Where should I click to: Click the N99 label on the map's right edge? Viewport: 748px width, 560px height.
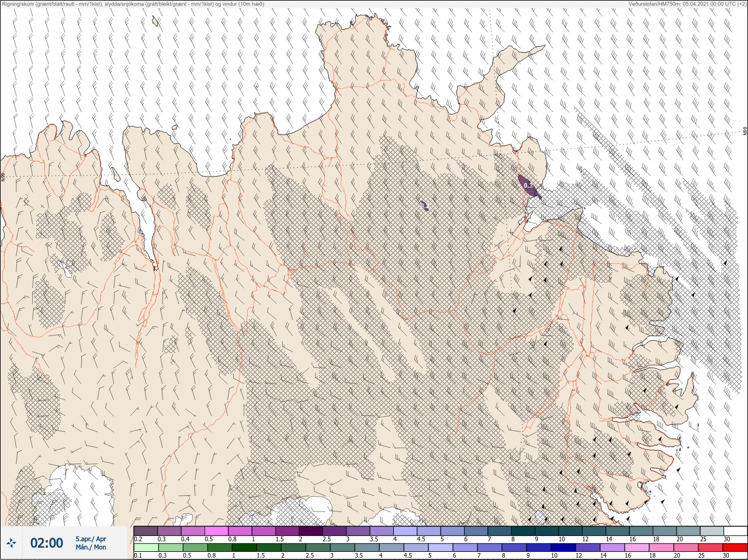(745, 132)
